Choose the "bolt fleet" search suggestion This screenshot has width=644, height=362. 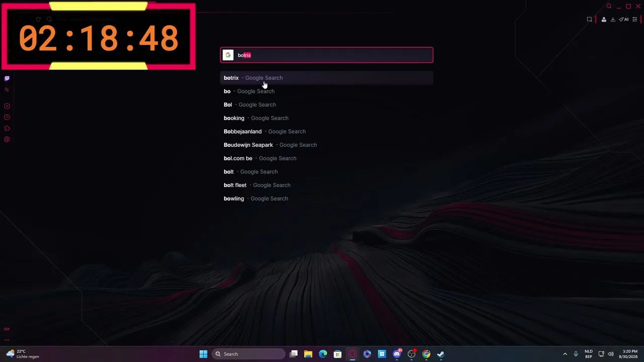click(x=327, y=185)
